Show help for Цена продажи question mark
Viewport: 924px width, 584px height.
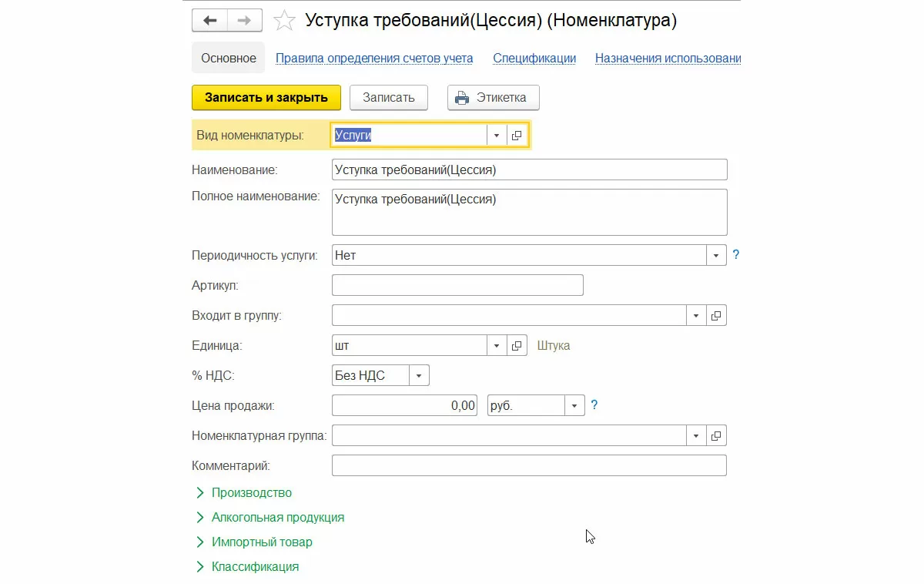coord(594,405)
